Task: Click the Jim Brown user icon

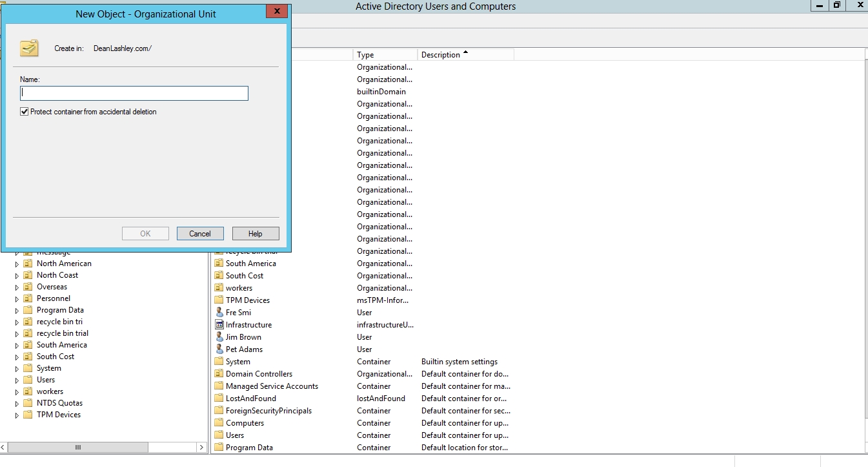Action: (219, 337)
